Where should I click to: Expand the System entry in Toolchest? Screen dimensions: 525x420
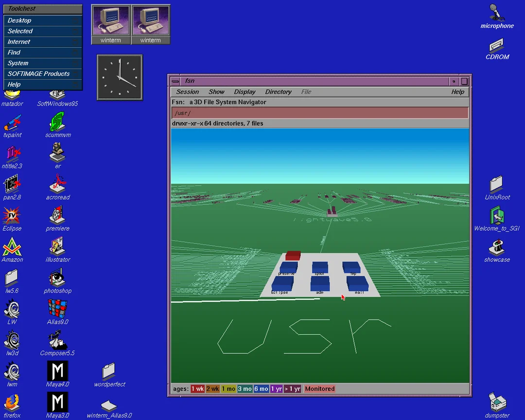tap(42, 63)
